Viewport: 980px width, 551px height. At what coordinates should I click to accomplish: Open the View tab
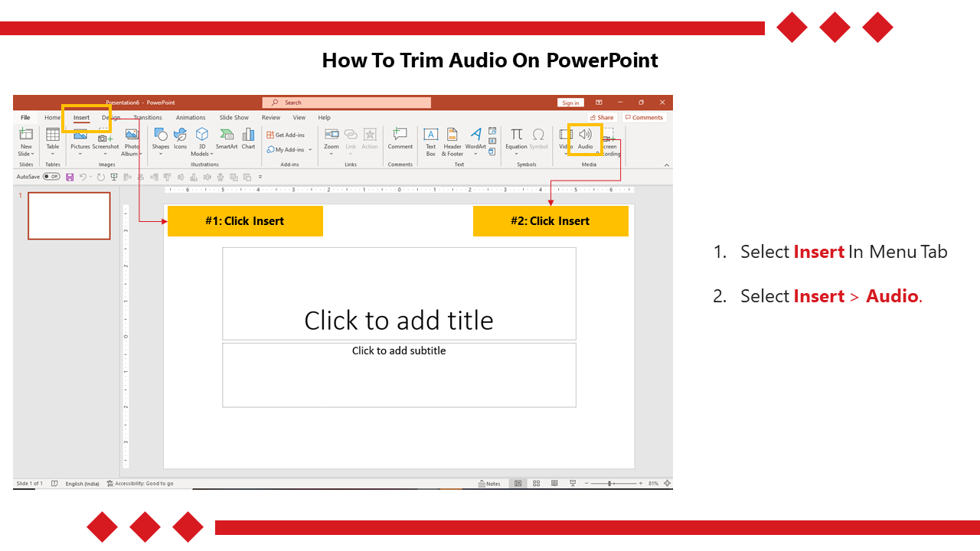[x=299, y=118]
